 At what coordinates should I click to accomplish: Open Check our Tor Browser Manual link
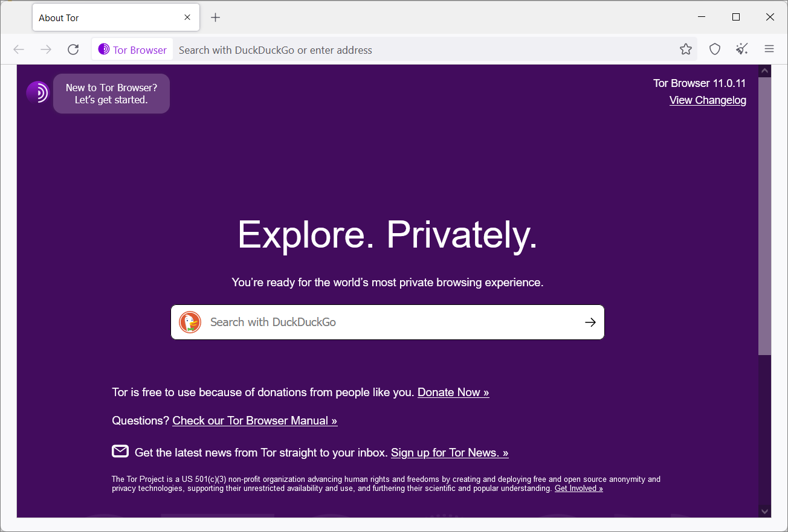click(255, 420)
